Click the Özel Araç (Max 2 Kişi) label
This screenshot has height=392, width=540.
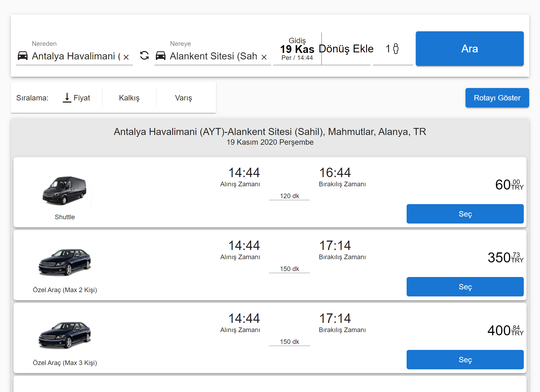(x=65, y=290)
